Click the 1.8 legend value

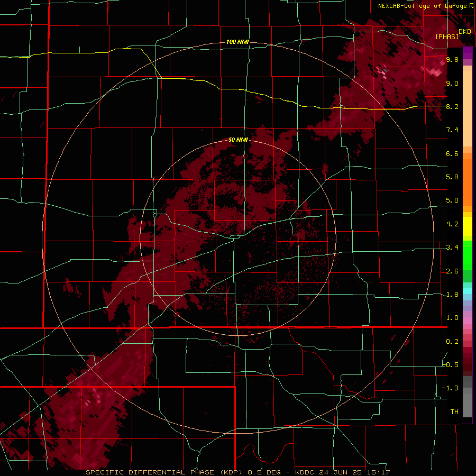(452, 295)
